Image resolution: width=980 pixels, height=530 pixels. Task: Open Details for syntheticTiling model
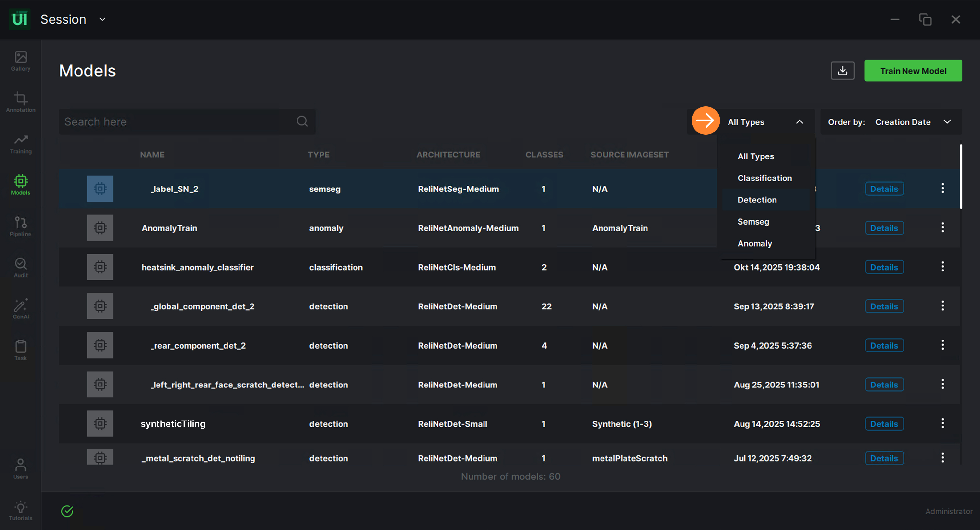coord(884,424)
